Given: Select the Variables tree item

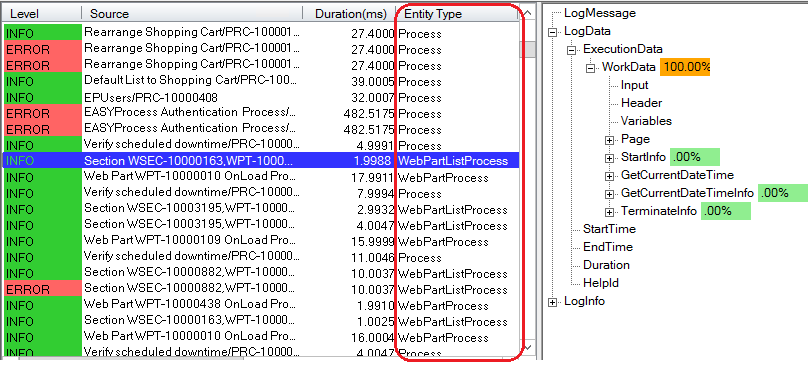Looking at the screenshot, I should [646, 121].
